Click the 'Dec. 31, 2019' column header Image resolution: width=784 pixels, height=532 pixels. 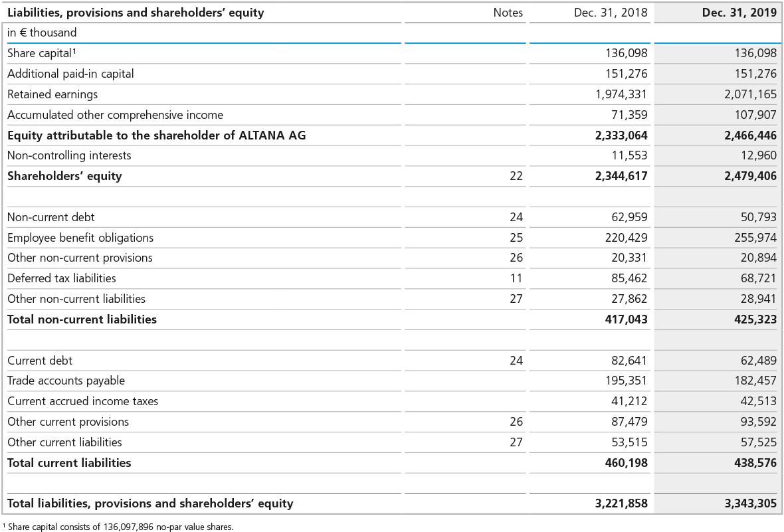[x=739, y=13]
